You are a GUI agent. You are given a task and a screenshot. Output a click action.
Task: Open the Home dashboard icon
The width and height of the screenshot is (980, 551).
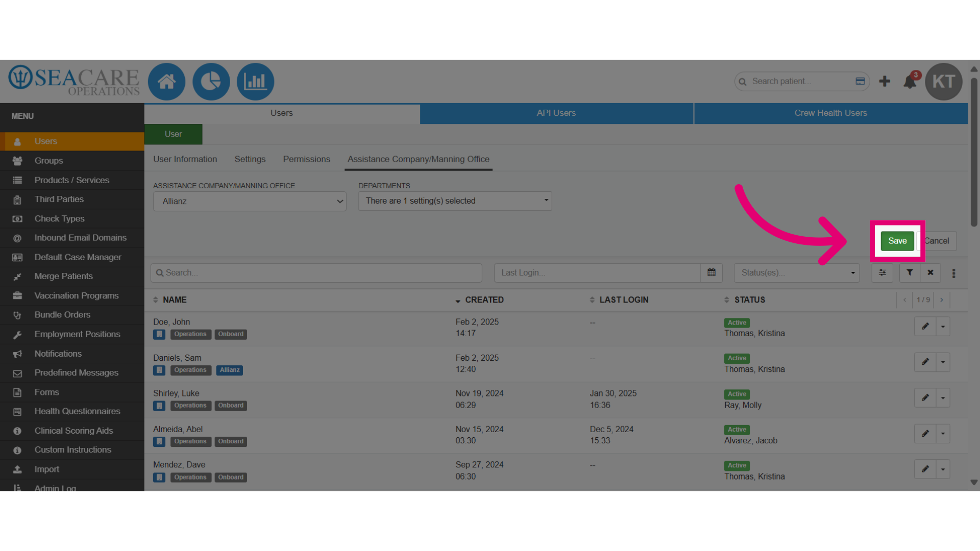pyautogui.click(x=166, y=82)
